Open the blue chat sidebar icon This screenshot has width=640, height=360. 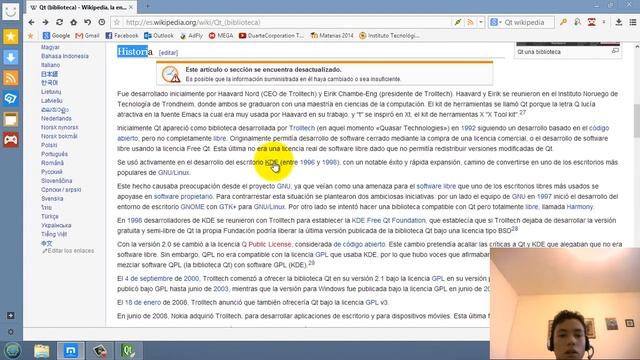click(11, 98)
